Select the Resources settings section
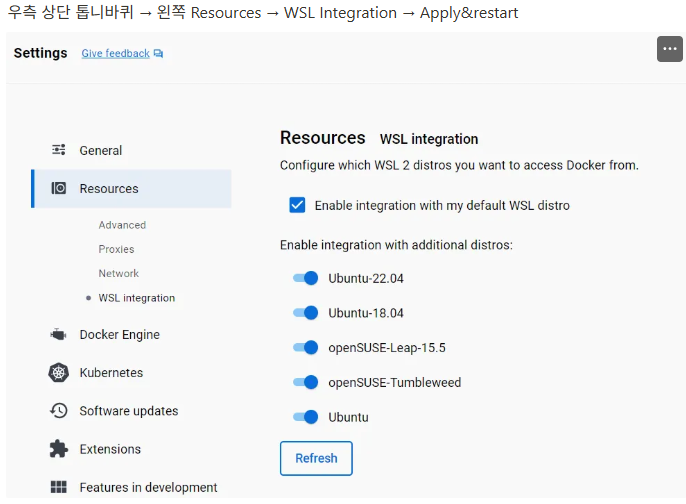Screen dimensions: 686x504 131,189
